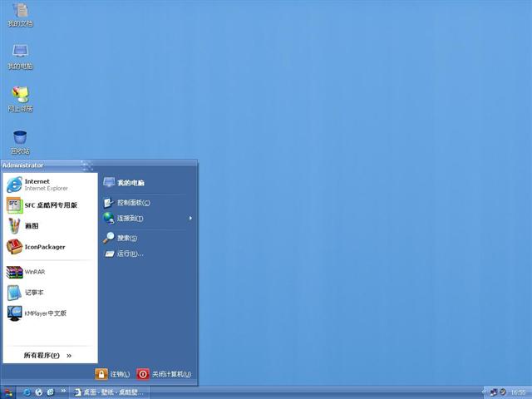Open SFC 桌酷网专用版 in the Start menu
The image size is (532, 399).
tap(50, 205)
